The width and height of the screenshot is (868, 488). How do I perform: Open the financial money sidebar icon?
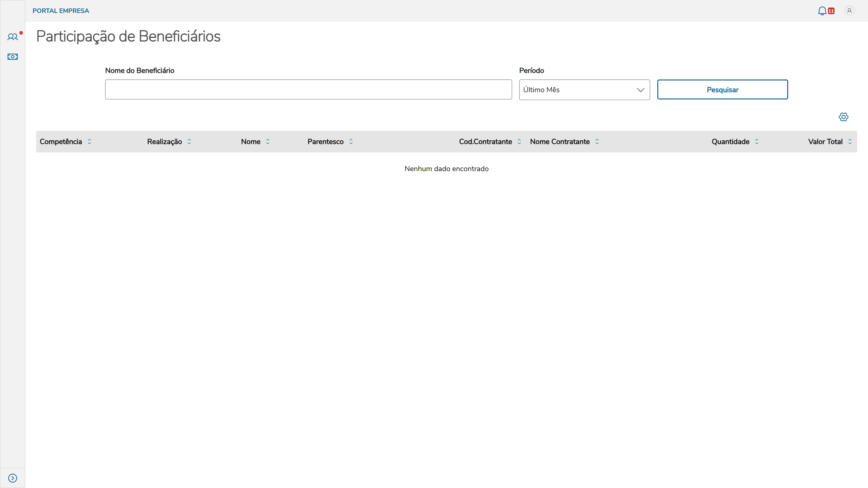coord(12,57)
